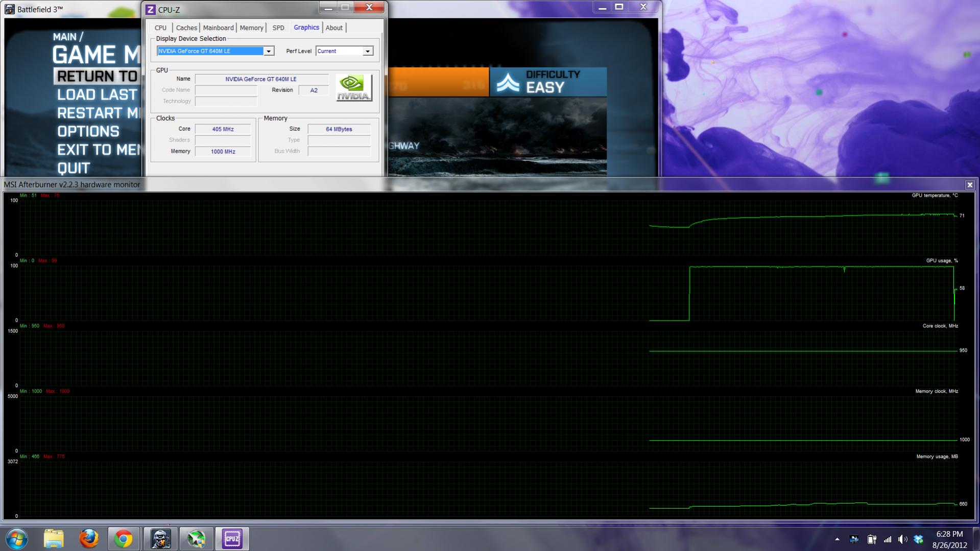Click the Memory clock graph label
Viewport: 980px width, 551px height.
coord(937,391)
